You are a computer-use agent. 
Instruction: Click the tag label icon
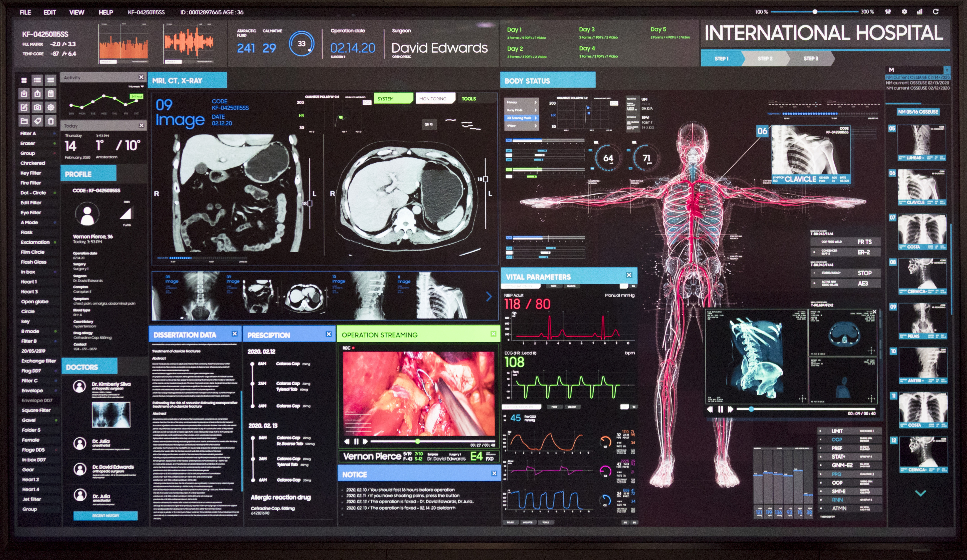(37, 121)
